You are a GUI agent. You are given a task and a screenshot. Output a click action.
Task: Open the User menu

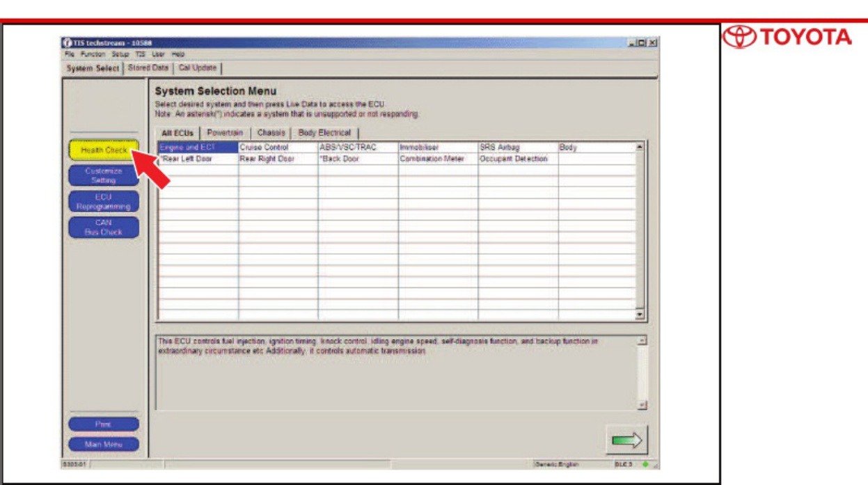158,54
